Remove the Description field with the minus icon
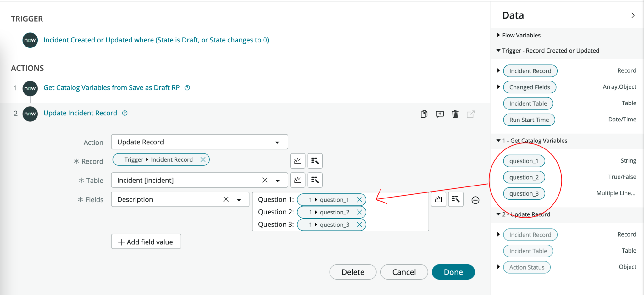 pos(475,200)
